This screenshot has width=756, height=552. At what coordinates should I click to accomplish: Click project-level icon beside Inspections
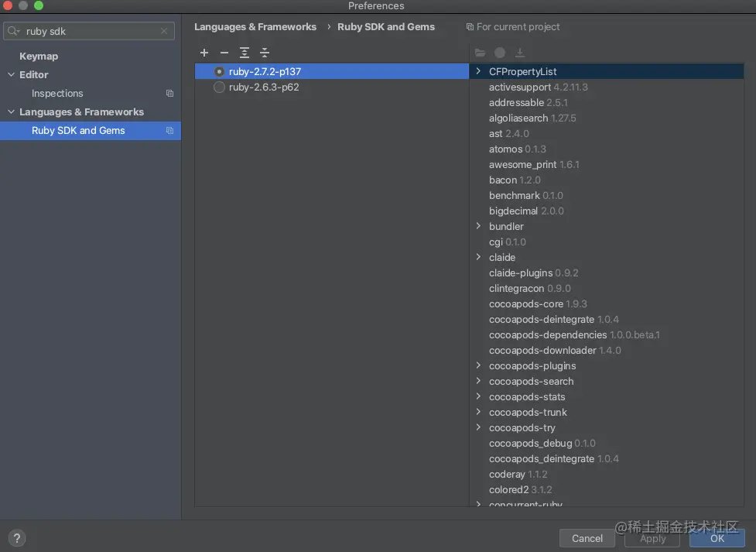(169, 93)
